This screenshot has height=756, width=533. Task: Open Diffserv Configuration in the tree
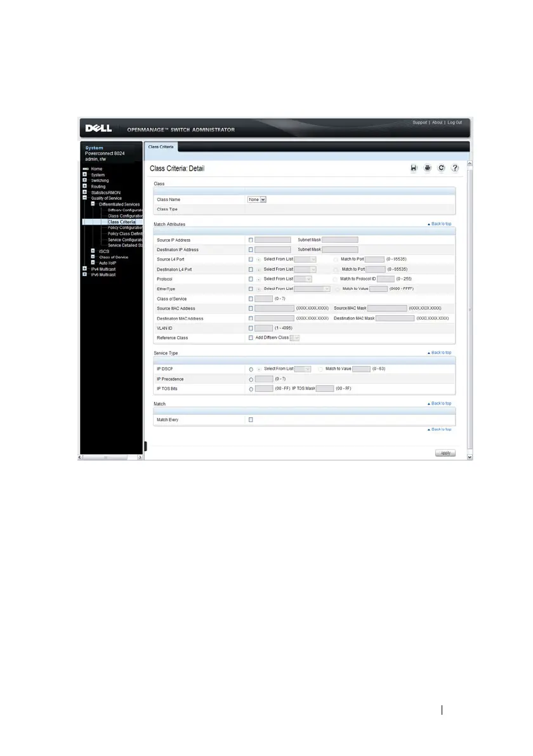pos(125,210)
